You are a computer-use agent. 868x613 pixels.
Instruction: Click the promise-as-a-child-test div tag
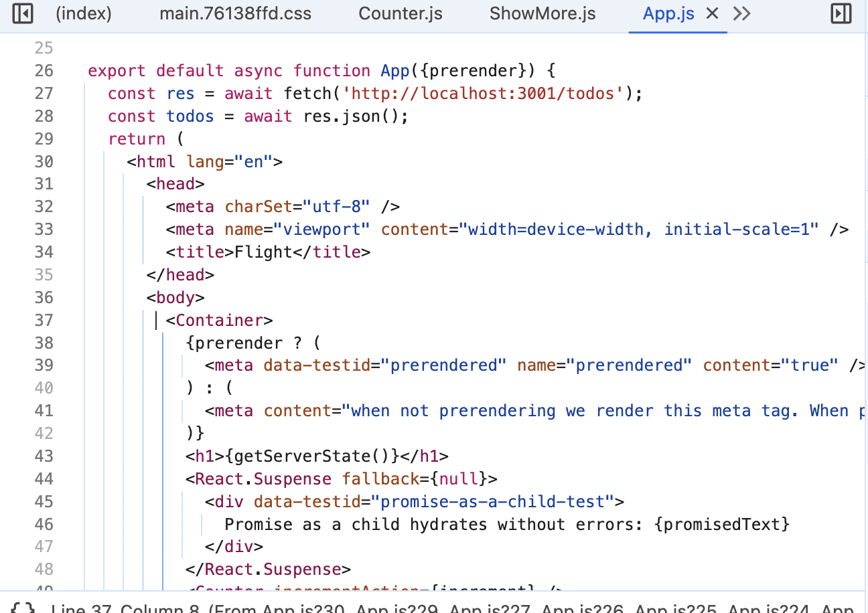[x=414, y=501]
